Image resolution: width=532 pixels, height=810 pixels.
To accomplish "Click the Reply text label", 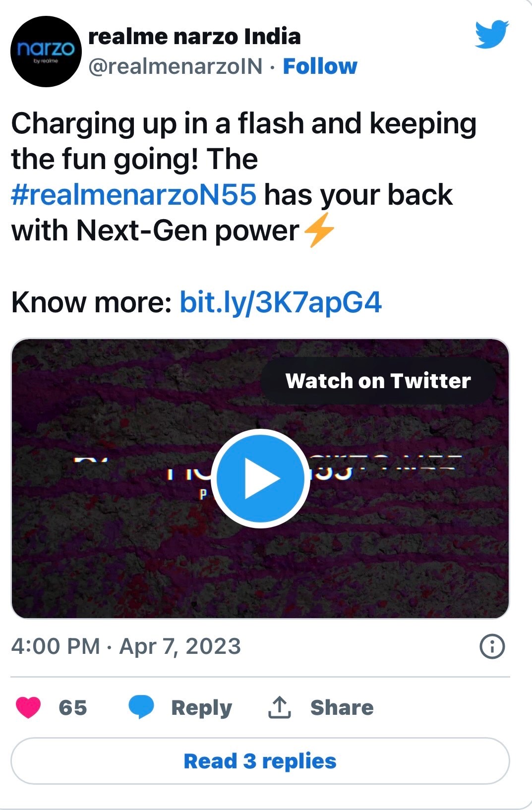I will click(x=201, y=707).
